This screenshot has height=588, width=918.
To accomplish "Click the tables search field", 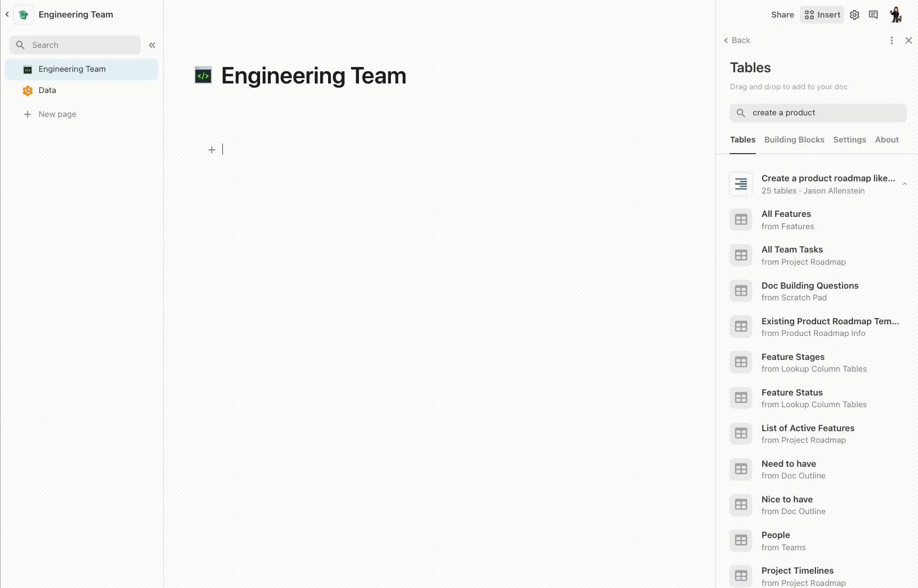I will [x=818, y=113].
